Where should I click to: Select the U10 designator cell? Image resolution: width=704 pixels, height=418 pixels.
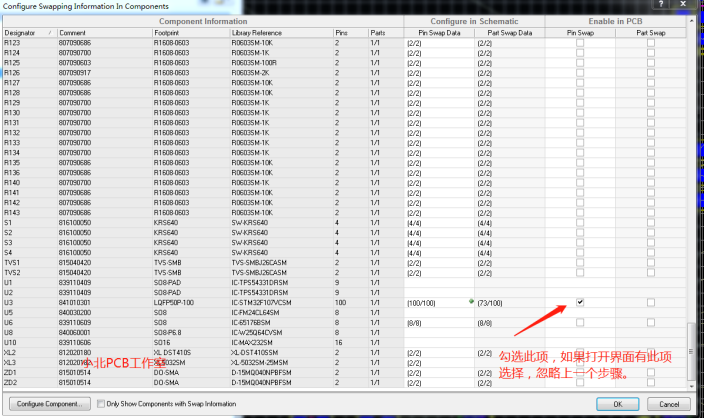30,343
